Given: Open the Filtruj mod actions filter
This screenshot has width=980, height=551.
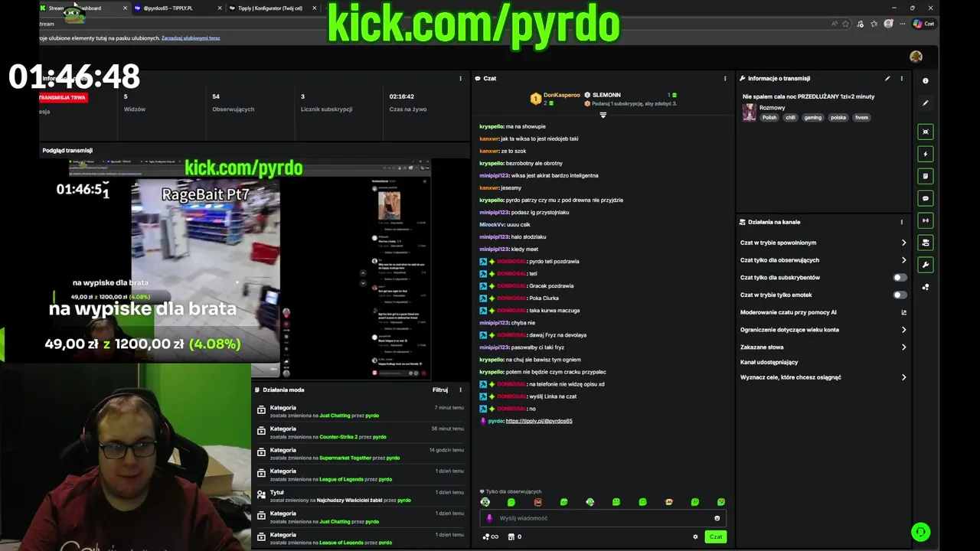Looking at the screenshot, I should (439, 390).
